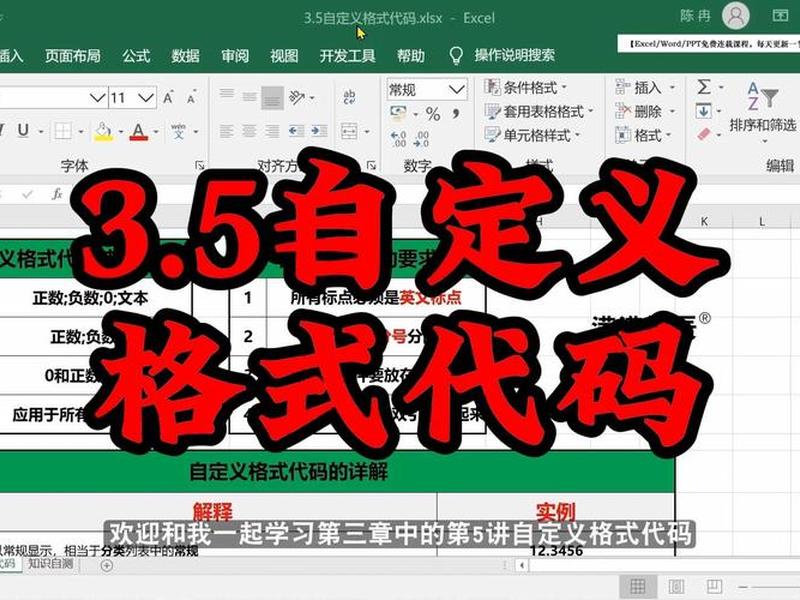Toggle Underline formatting
800x600 pixels.
(23, 131)
